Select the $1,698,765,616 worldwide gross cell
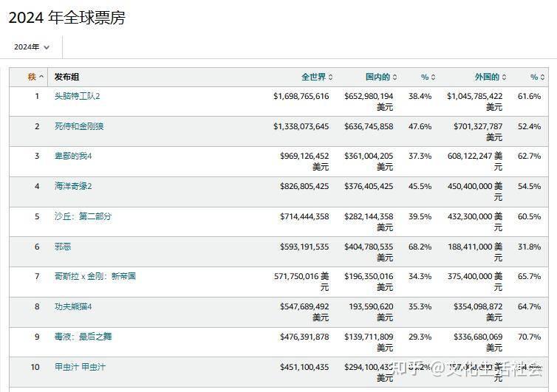 [301, 96]
